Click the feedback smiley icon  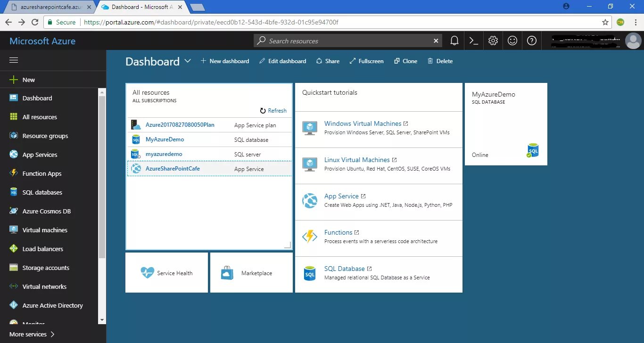(x=512, y=41)
